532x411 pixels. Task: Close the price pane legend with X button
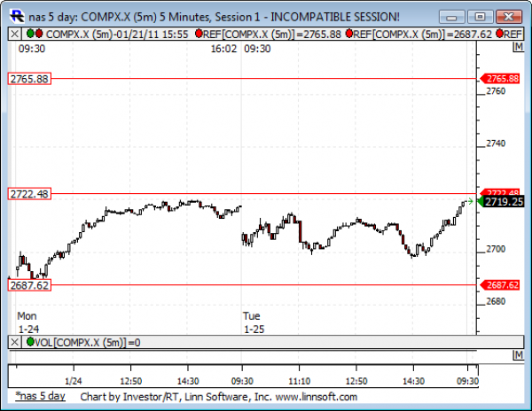14,34
